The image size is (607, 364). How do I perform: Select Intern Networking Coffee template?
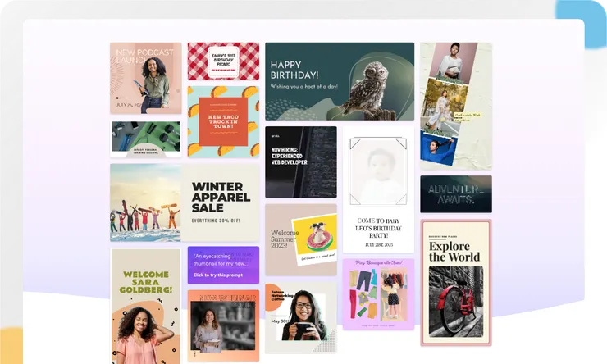click(x=301, y=317)
